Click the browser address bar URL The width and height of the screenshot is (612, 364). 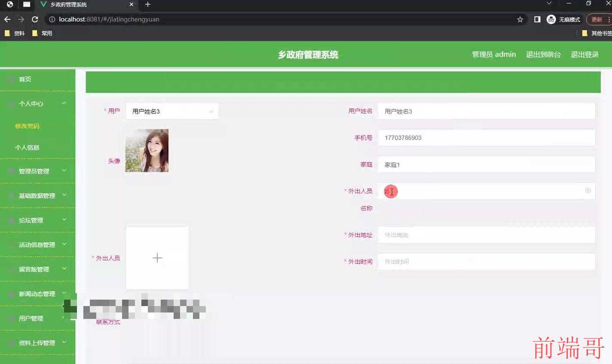[x=109, y=19]
